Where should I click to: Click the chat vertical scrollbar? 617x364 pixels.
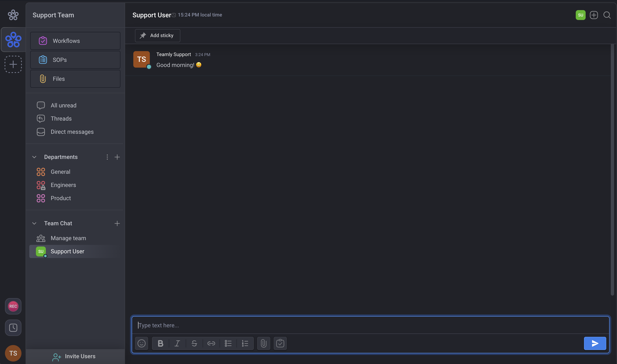(x=612, y=169)
